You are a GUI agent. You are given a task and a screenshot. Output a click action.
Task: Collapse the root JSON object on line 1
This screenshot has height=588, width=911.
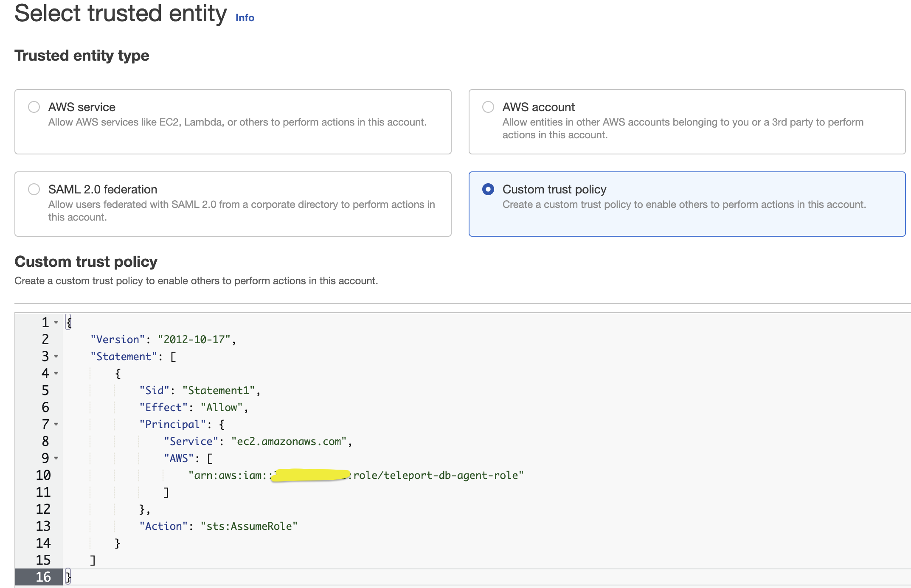pos(56,323)
